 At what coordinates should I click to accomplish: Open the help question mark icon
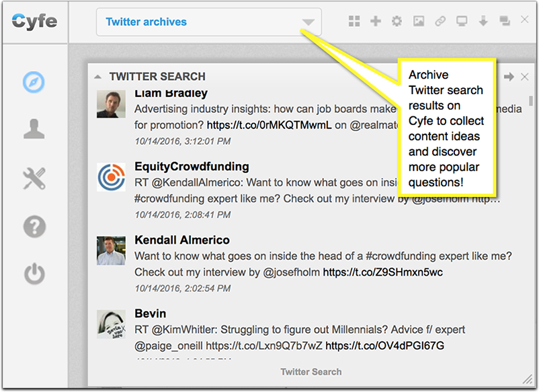coord(34,227)
